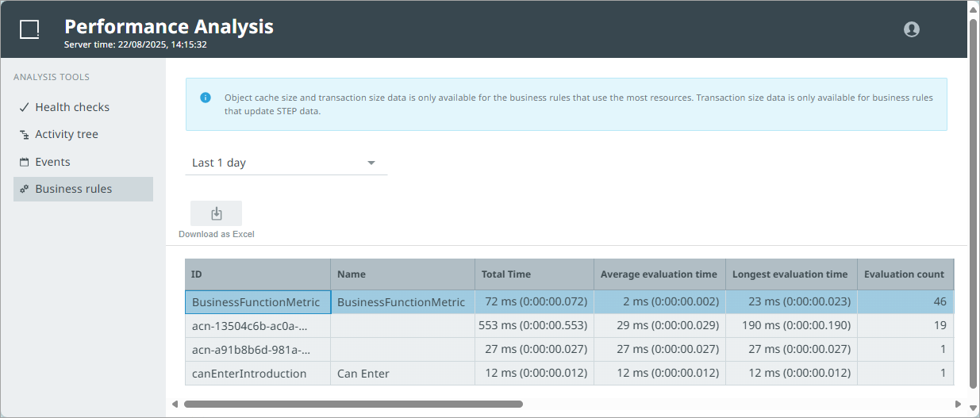The height and width of the screenshot is (418, 980).
Task: Click the Health checks checkmark icon
Action: tap(24, 107)
